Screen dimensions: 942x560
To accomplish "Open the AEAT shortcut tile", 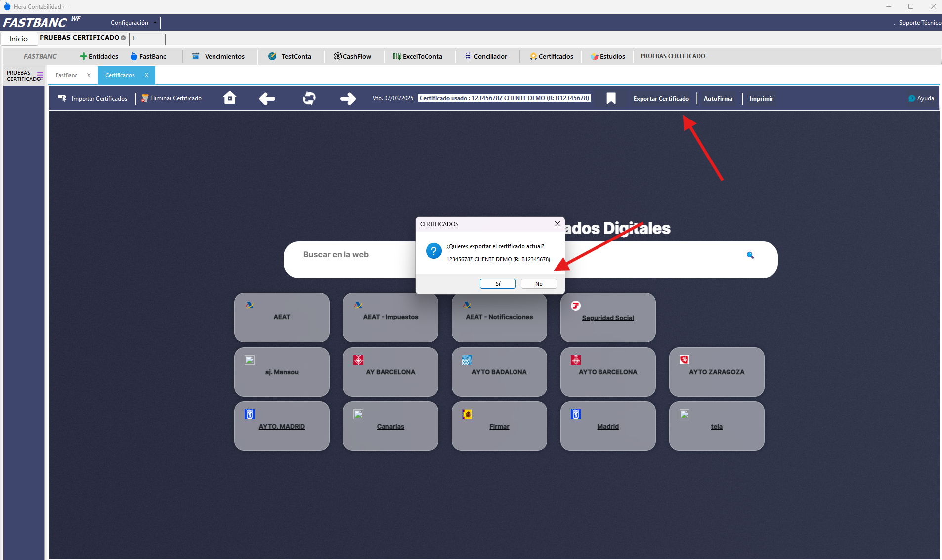I will pyautogui.click(x=282, y=318).
